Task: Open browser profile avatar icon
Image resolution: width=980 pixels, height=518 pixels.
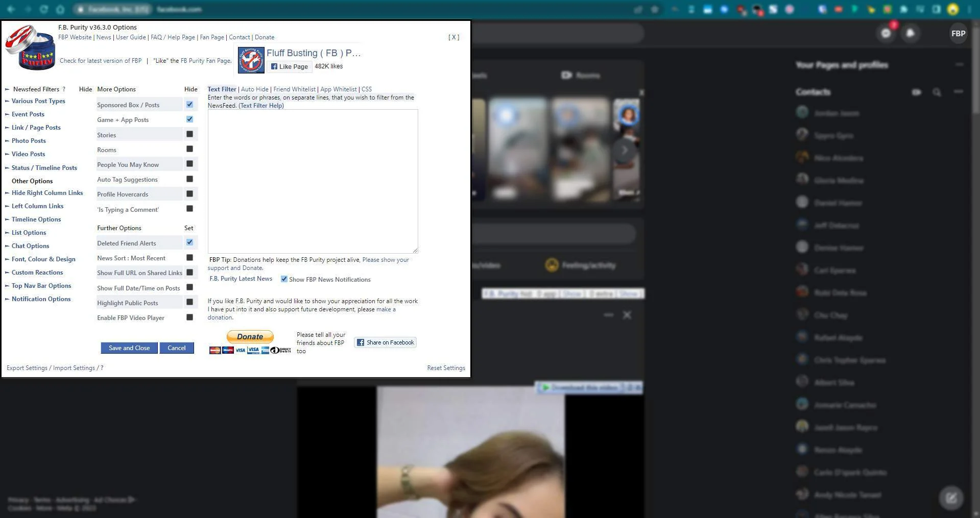Action: (x=953, y=9)
